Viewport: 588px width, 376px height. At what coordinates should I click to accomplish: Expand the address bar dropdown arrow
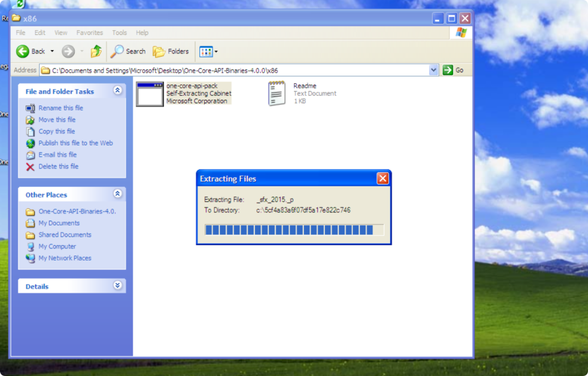433,70
